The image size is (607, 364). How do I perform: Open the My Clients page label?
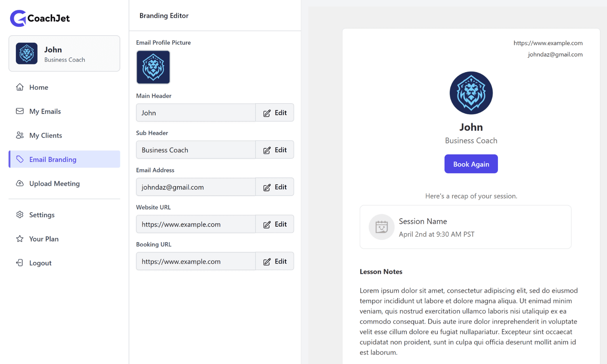45,135
